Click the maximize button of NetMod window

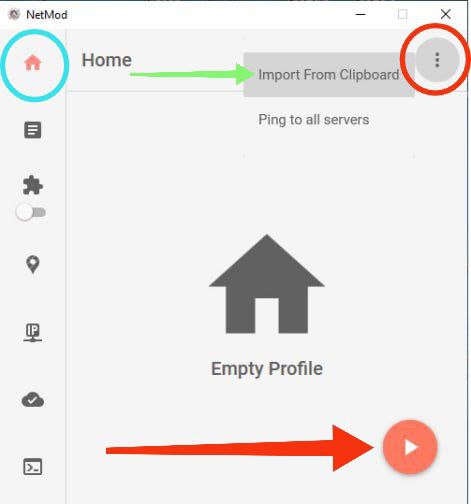coord(403,14)
